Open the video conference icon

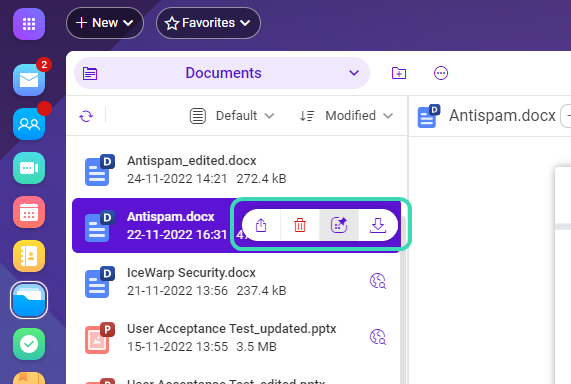tap(29, 168)
